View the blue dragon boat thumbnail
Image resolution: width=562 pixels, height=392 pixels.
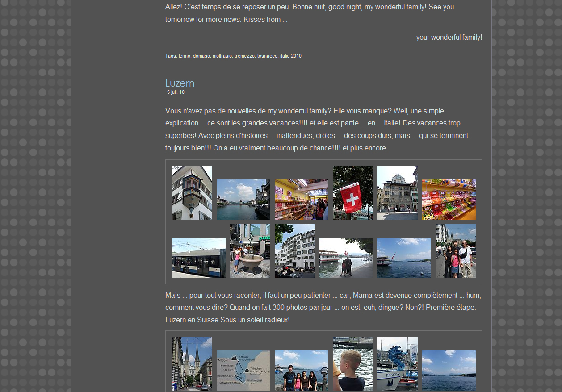pos(397,363)
